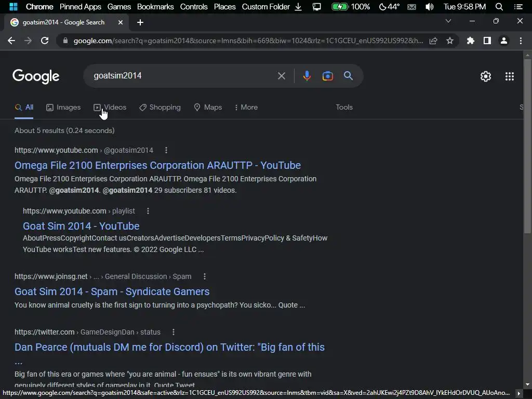The height and width of the screenshot is (399, 532).
Task: Open the Games menu
Action: (x=119, y=6)
